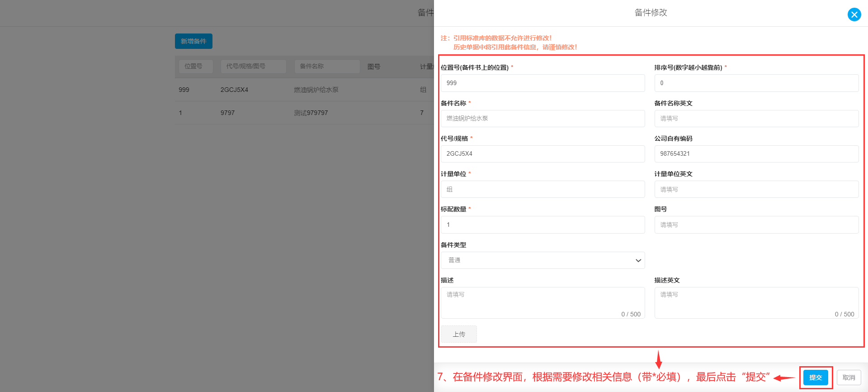The height and width of the screenshot is (392, 868).
Task: Click the 图号 column header in table
Action: click(x=374, y=67)
